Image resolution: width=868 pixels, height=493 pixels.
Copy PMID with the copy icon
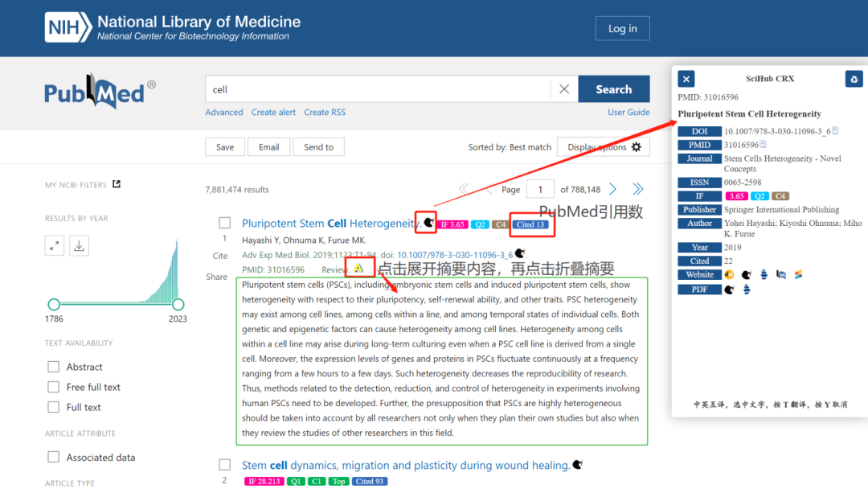(763, 144)
